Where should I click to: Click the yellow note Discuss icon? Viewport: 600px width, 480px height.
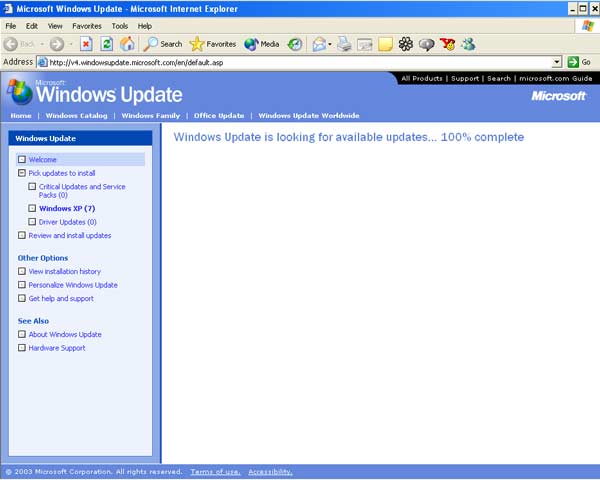point(385,44)
